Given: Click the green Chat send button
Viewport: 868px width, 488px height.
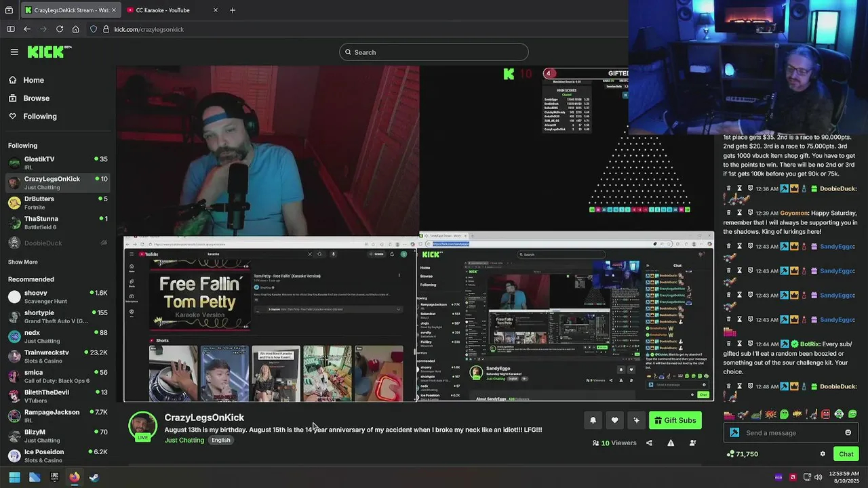Looking at the screenshot, I should (x=846, y=454).
